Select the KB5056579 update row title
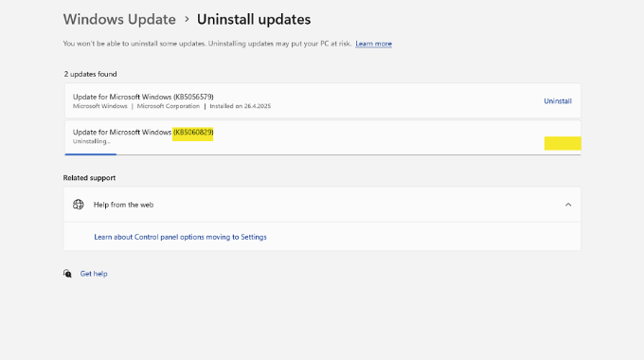 pyautogui.click(x=143, y=97)
